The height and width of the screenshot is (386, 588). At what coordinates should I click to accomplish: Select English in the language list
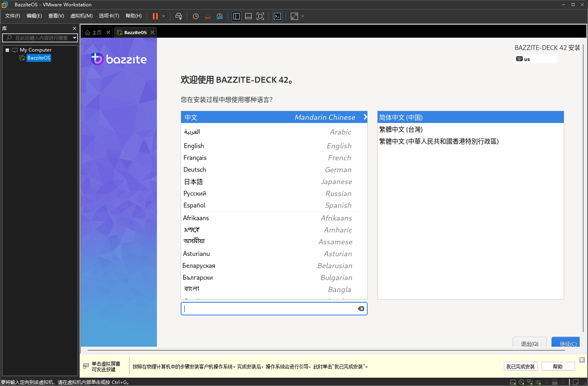(x=274, y=146)
